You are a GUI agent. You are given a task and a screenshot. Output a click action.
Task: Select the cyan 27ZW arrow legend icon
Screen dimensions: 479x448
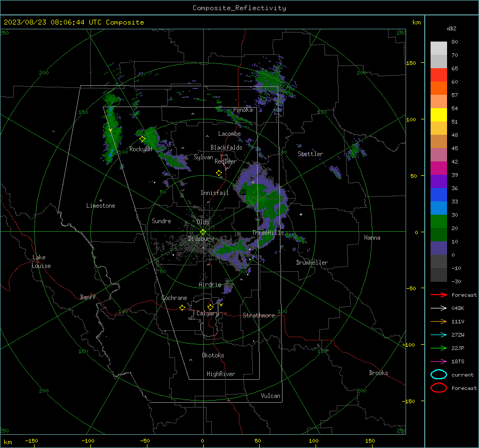[439, 335]
